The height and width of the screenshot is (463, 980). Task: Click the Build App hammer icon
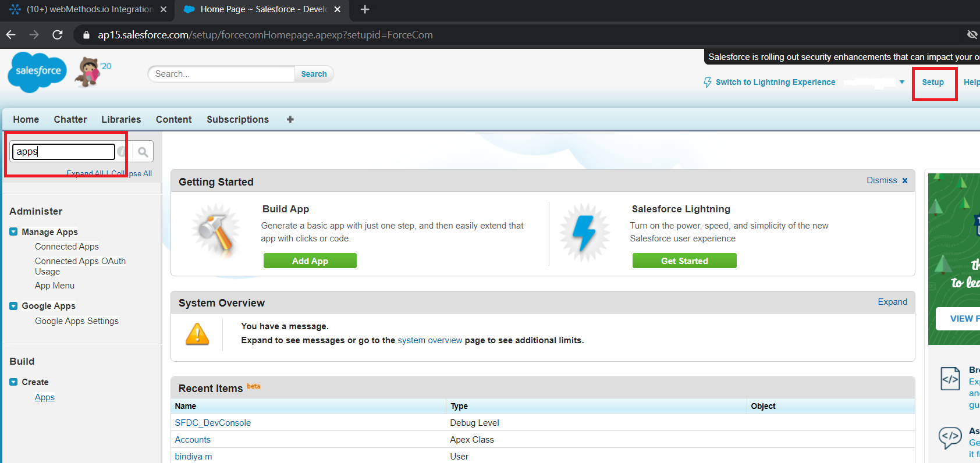[x=216, y=230]
